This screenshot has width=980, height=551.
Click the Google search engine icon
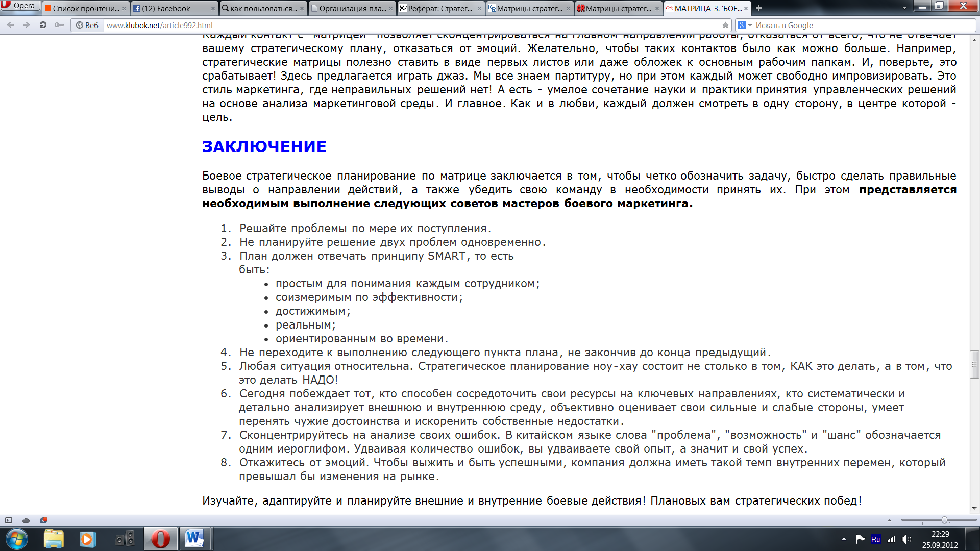[x=742, y=25]
